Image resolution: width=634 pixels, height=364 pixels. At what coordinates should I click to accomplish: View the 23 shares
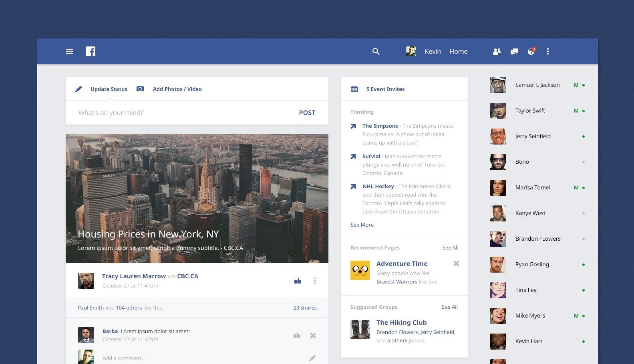(305, 308)
